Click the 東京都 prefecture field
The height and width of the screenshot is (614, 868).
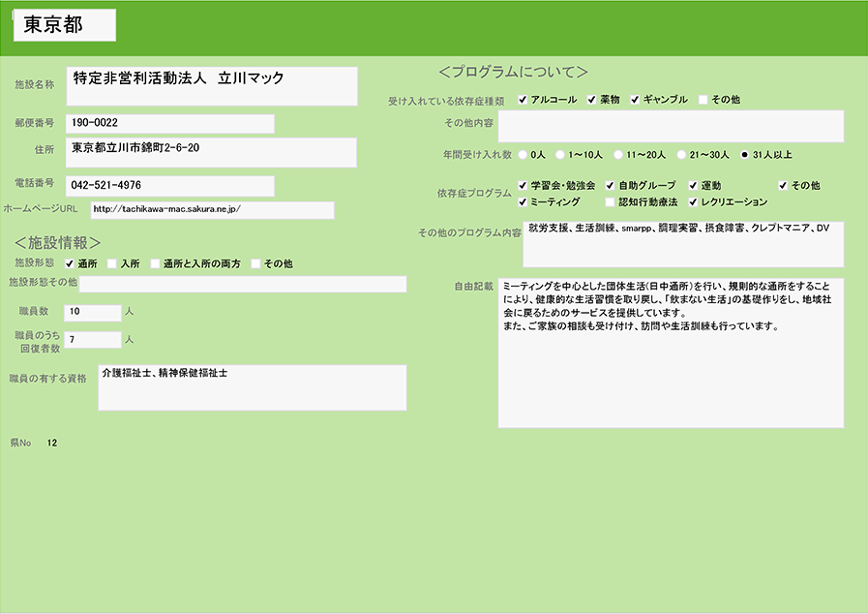65,26
